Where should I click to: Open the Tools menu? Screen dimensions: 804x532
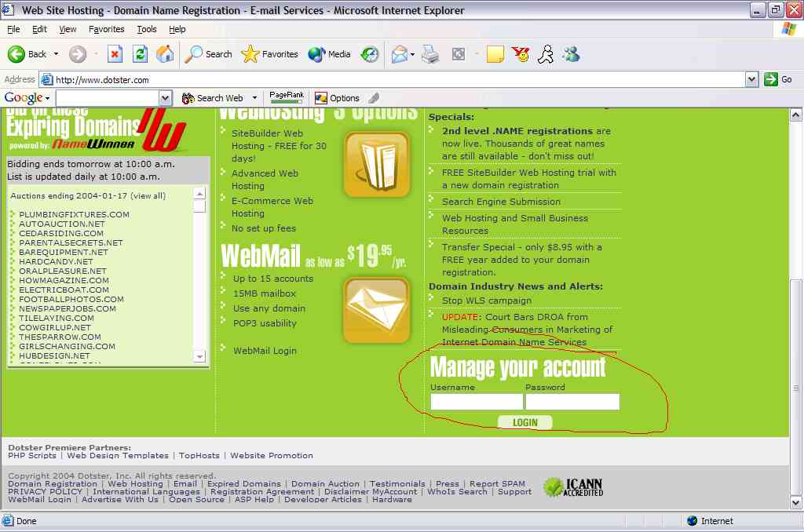click(x=147, y=29)
